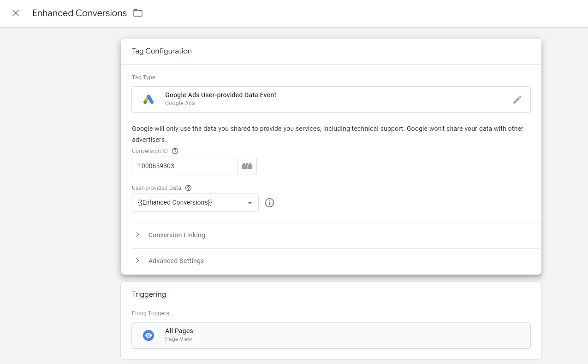
Task: Expand the Conversion Linking section
Action: click(177, 235)
